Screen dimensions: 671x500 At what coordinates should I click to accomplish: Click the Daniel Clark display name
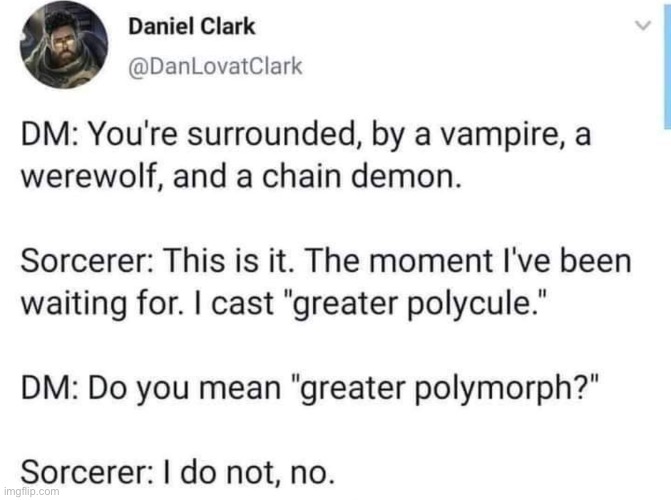point(192,27)
